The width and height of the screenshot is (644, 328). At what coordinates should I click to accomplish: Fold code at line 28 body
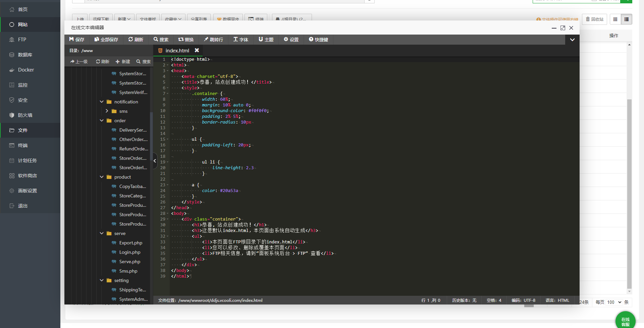(167, 214)
